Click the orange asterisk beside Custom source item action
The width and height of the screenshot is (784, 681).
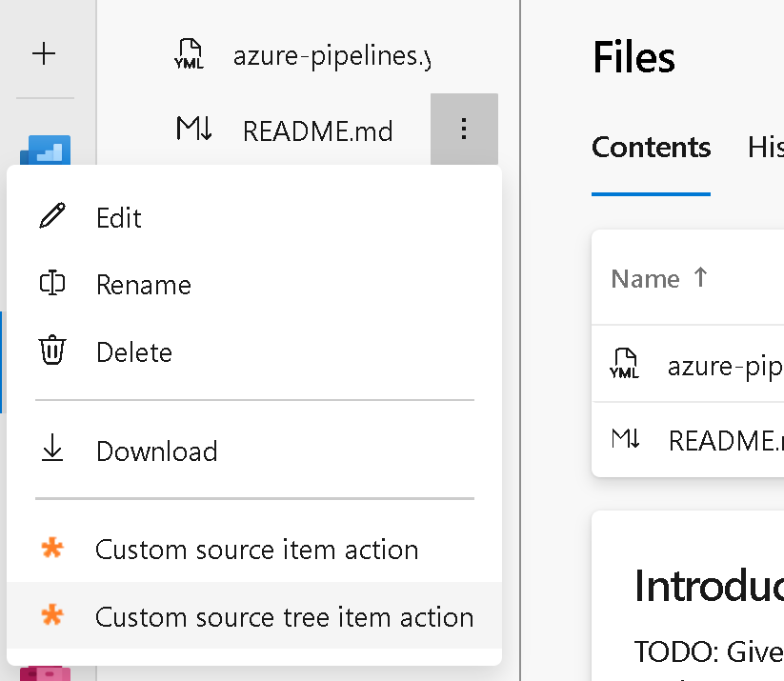pos(54,550)
